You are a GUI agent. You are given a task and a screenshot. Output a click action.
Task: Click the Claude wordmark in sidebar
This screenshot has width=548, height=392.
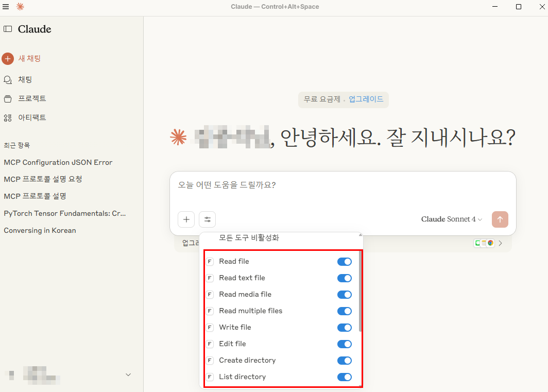(x=35, y=29)
